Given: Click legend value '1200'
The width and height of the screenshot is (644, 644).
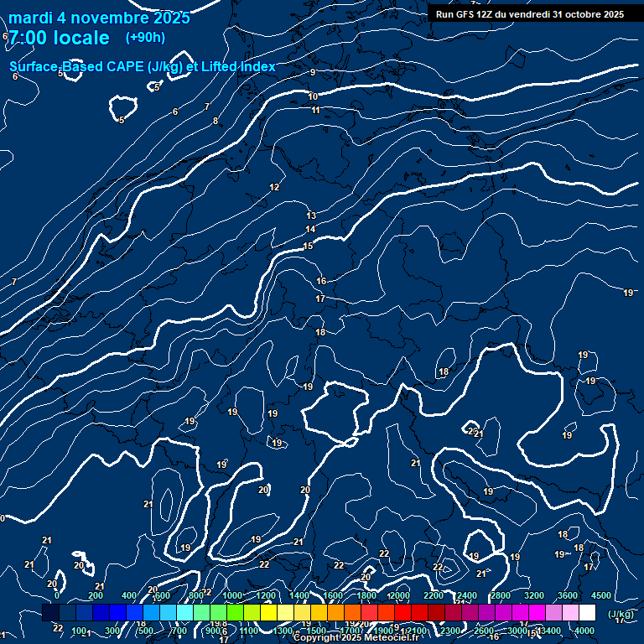Looking at the screenshot, I should [x=266, y=595].
